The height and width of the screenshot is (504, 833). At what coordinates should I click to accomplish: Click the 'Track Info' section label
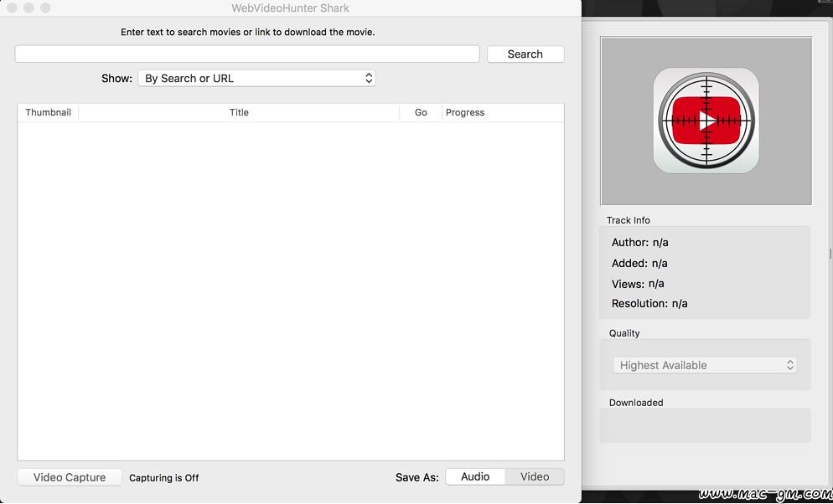(628, 220)
